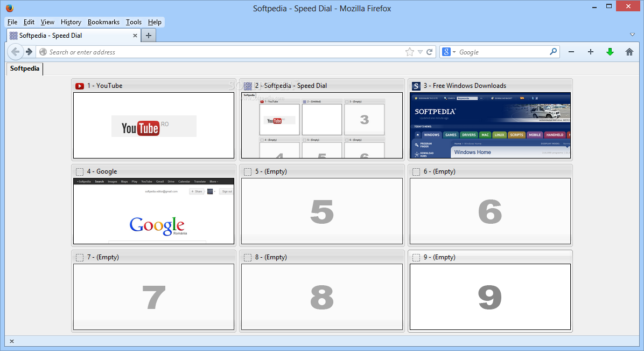This screenshot has width=644, height=351.
Task: Click the empty favicon box on dial 8
Action: coord(248,257)
